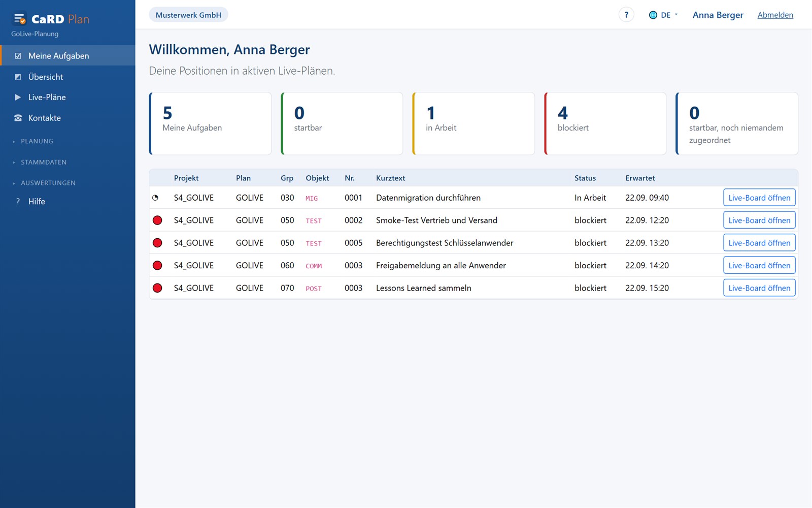
Task: Click the red blocked dot for Smoke-Test row
Action: pyautogui.click(x=157, y=220)
